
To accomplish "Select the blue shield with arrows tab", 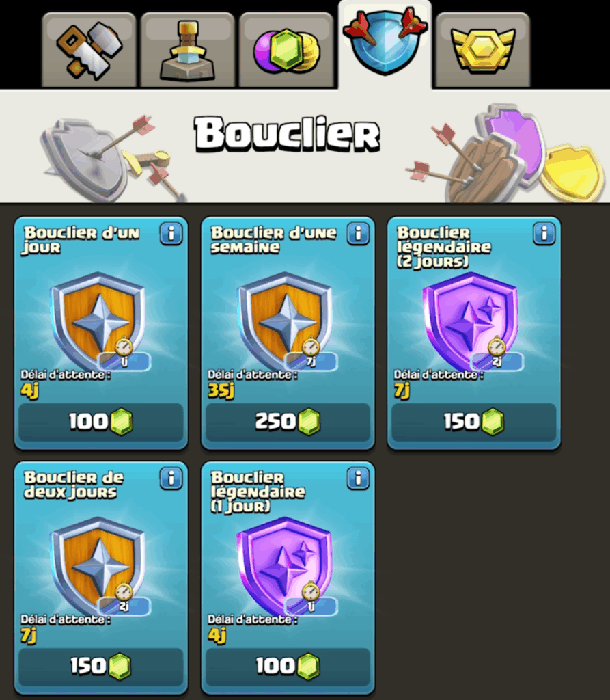I will pyautogui.click(x=385, y=44).
